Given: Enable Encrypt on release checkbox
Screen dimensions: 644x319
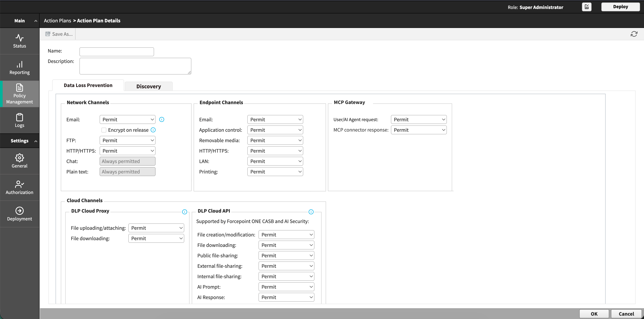Looking at the screenshot, I should point(104,130).
